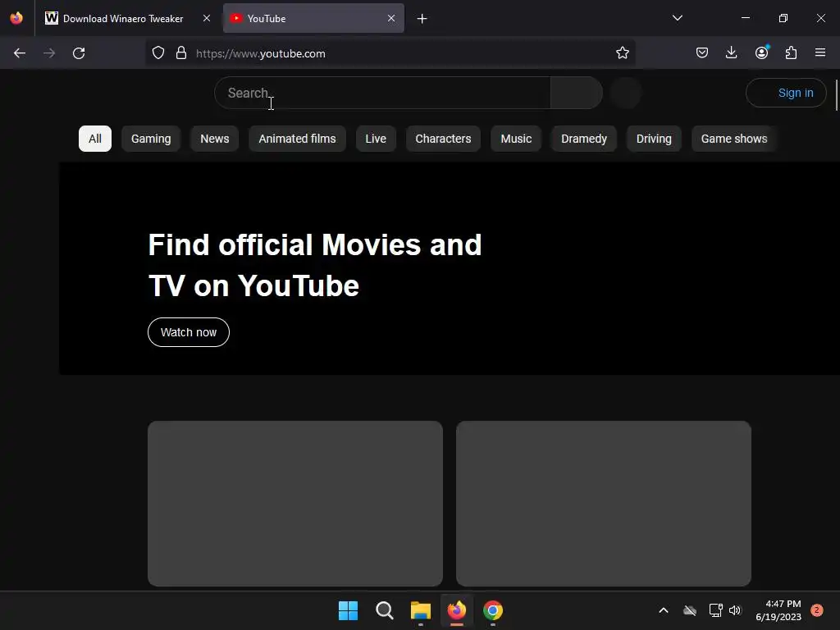Filter videos by News chip
This screenshot has height=630, width=840.
214,139
